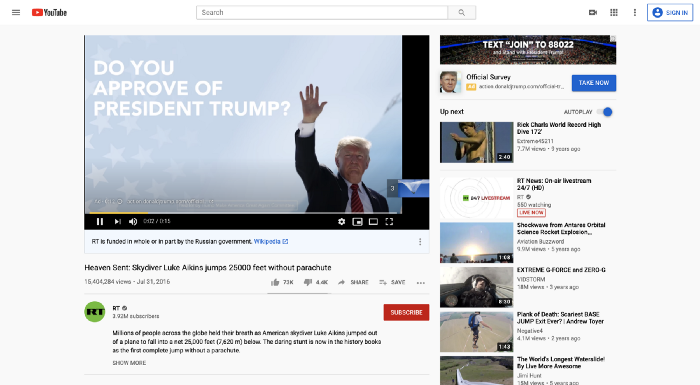Open the Wikipedia link about RT
700x385 pixels.
271,242
